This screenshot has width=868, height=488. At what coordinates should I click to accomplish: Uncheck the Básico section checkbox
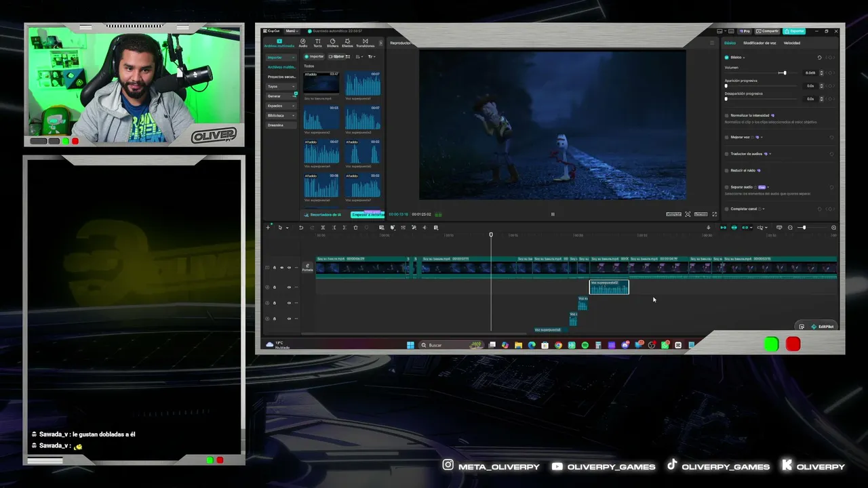pos(726,58)
